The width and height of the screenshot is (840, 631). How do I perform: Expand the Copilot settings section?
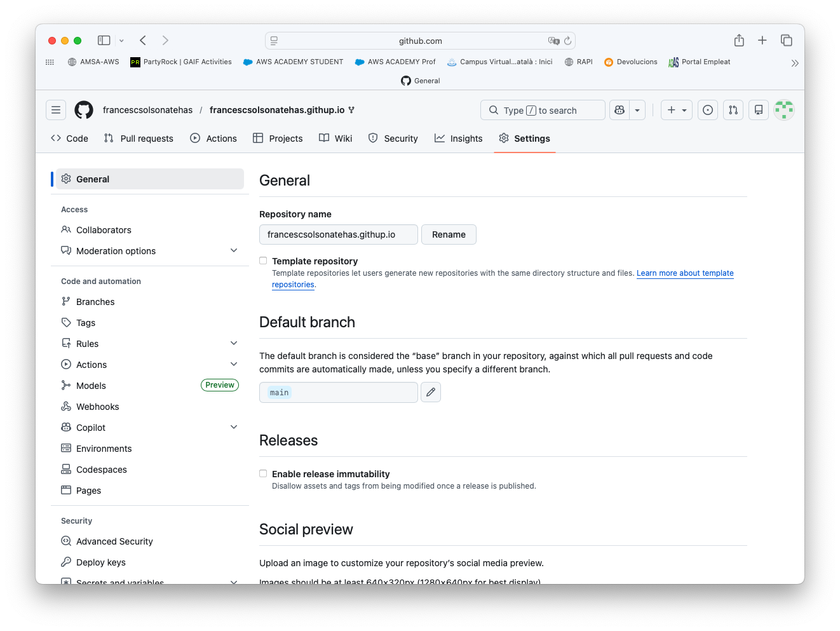(x=234, y=428)
